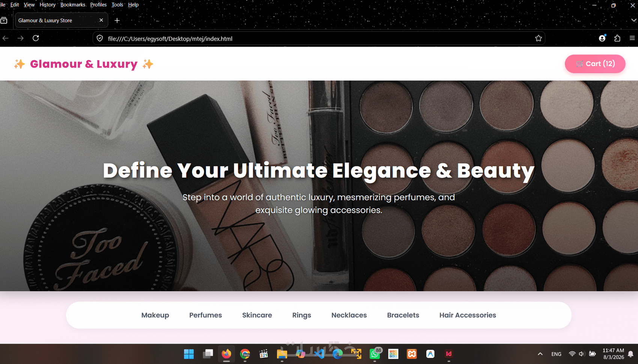Go to the Necklaces category

[349, 315]
